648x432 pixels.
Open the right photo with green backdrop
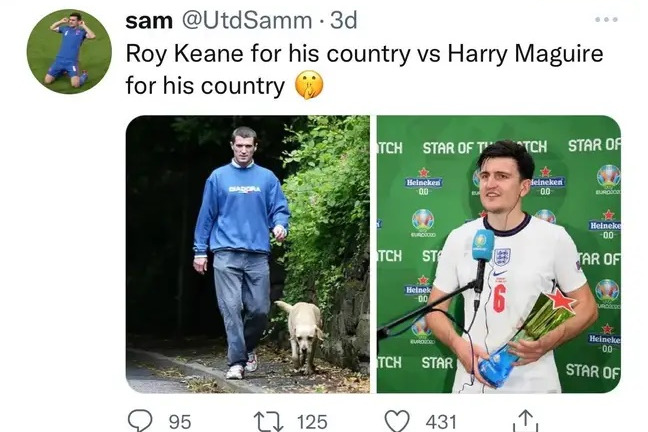[x=498, y=253]
